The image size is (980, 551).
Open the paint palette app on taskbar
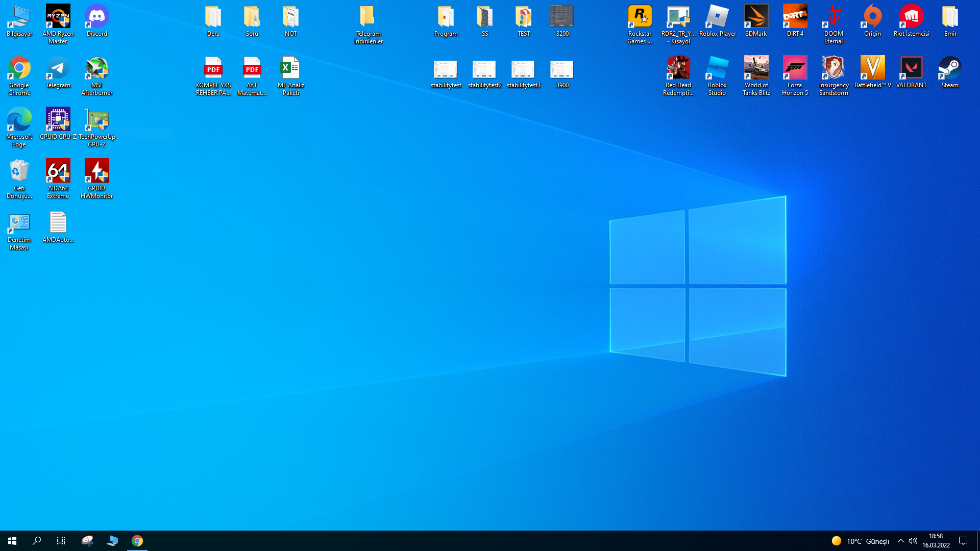pyautogui.click(x=88, y=541)
